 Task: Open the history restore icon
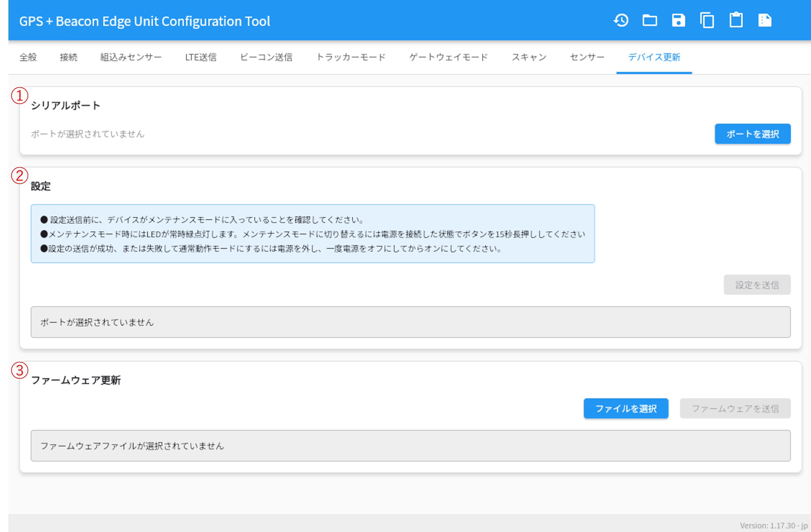[621, 20]
